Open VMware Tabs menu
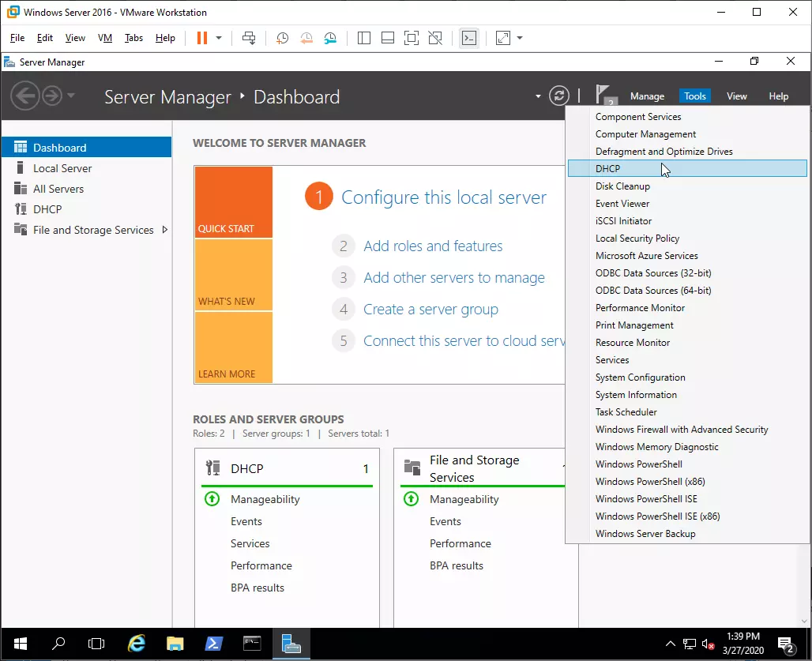The image size is (812, 661). [133, 38]
